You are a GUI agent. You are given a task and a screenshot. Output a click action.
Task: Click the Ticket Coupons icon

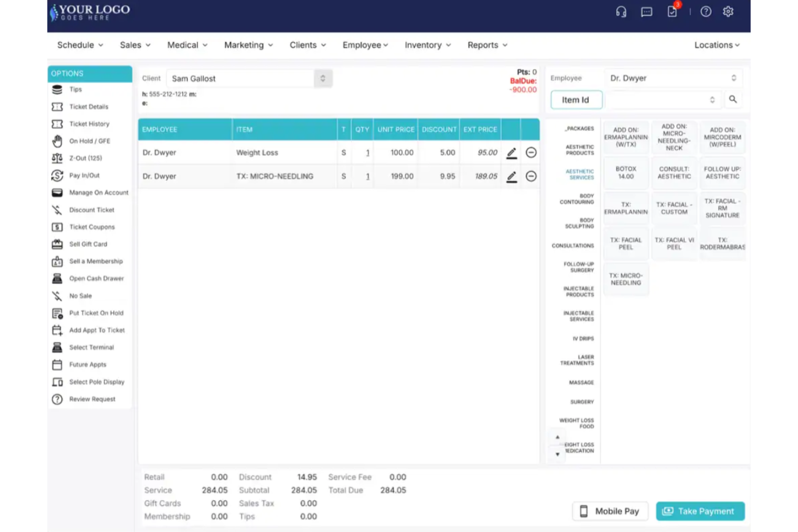click(57, 227)
